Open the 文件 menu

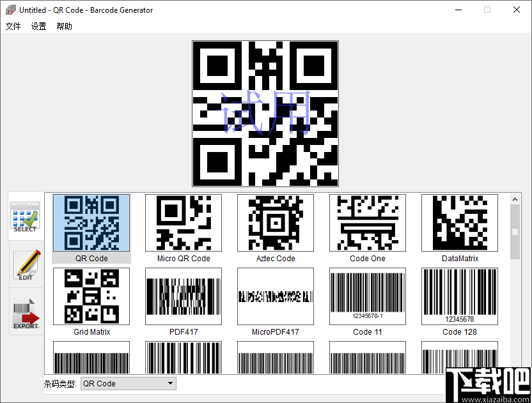click(x=13, y=26)
